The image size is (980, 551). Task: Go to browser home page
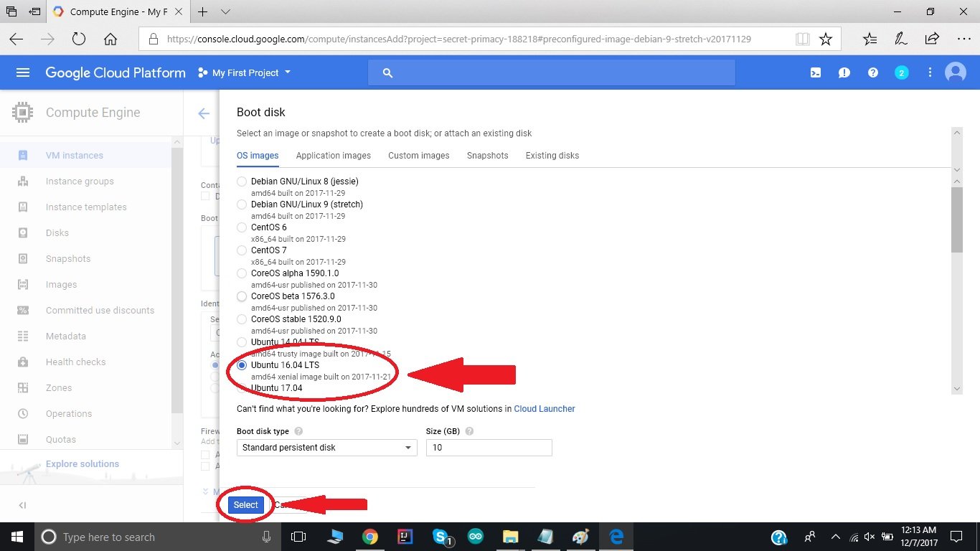[x=110, y=39]
